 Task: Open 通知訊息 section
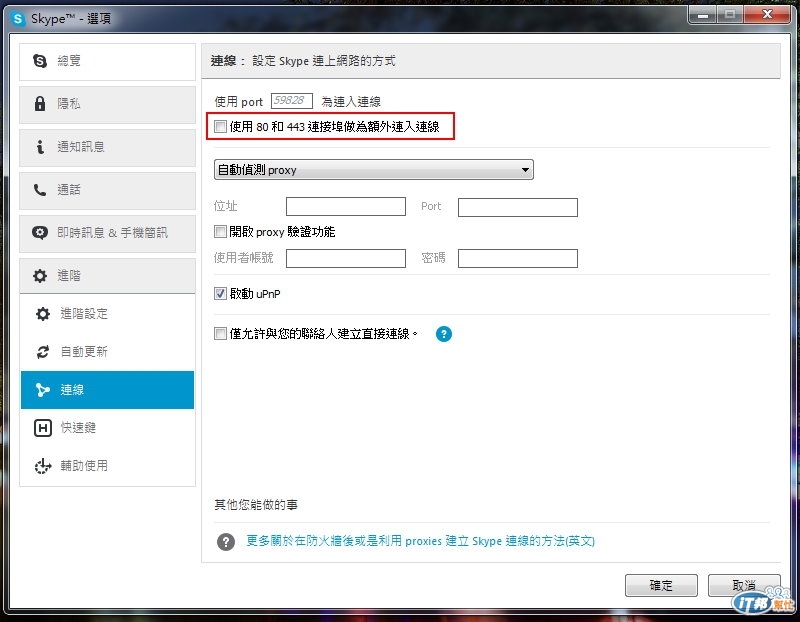pyautogui.click(x=107, y=147)
